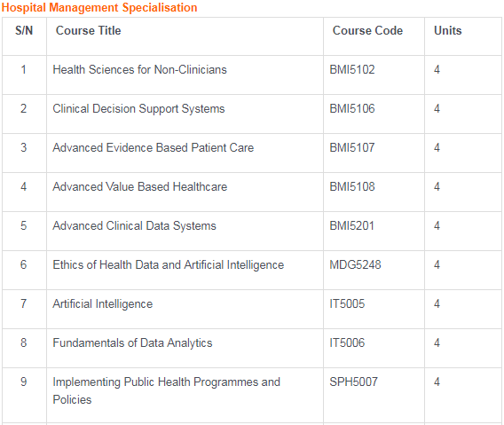Click course code SPH5007
The image size is (504, 425).
click(x=353, y=382)
